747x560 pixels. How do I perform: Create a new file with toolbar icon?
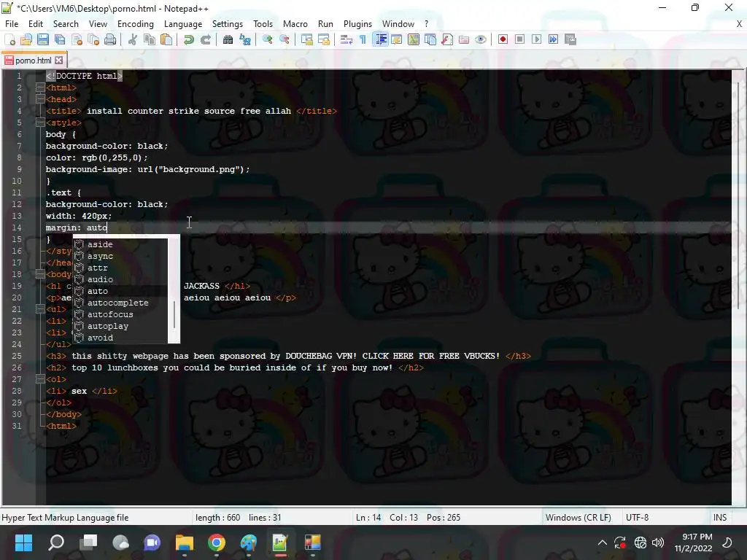(x=10, y=39)
